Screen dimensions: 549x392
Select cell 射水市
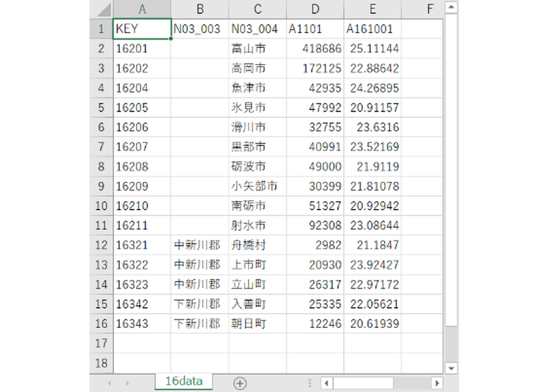click(257, 226)
